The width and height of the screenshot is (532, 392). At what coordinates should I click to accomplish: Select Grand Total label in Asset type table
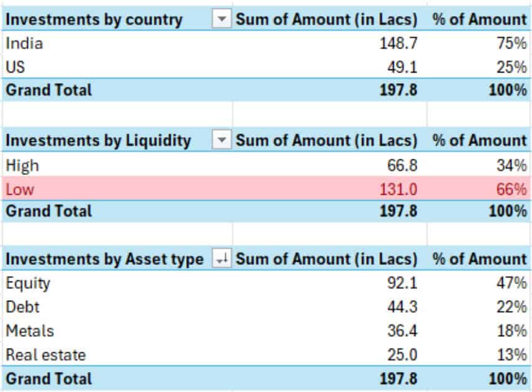coord(48,378)
